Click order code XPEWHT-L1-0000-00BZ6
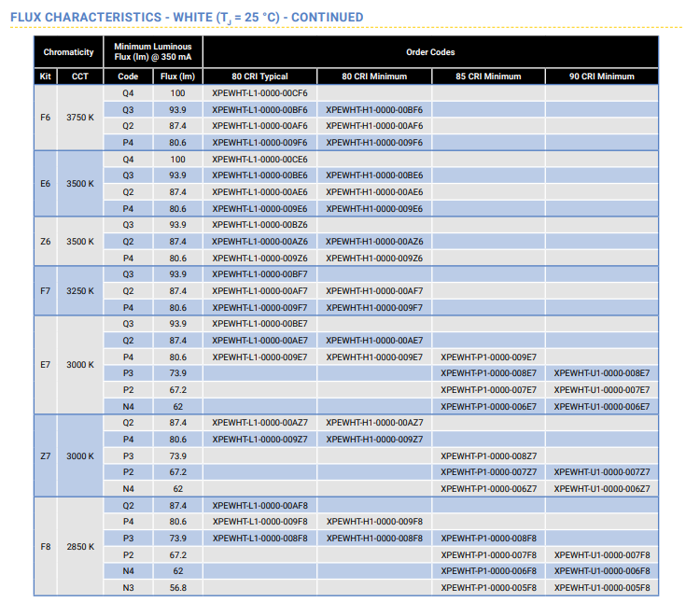This screenshot has width=686, height=616. tap(259, 225)
